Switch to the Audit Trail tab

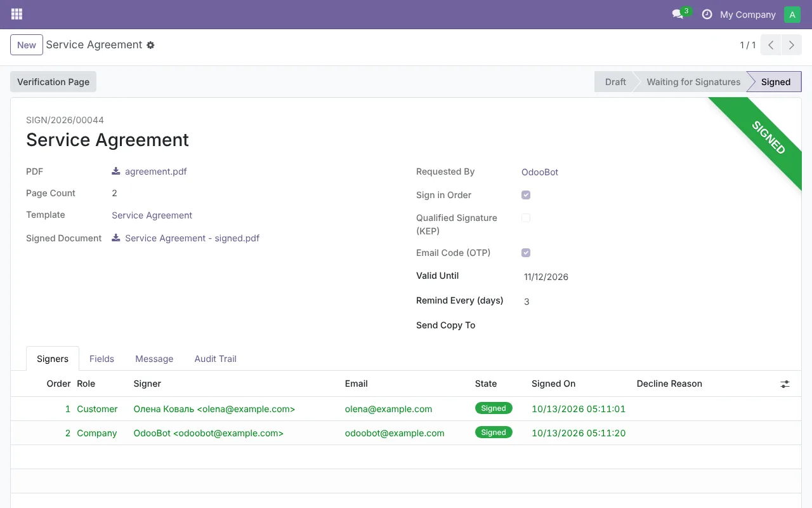pyautogui.click(x=215, y=359)
